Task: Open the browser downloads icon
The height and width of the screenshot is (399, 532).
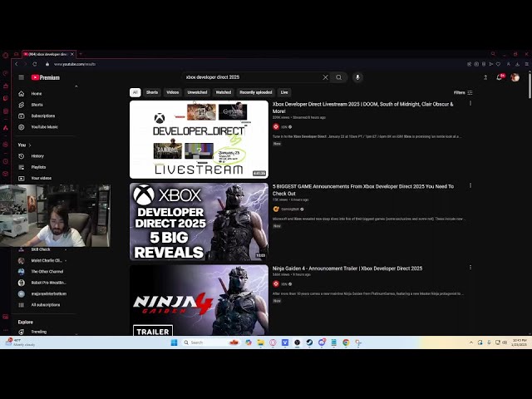Action: point(517,64)
